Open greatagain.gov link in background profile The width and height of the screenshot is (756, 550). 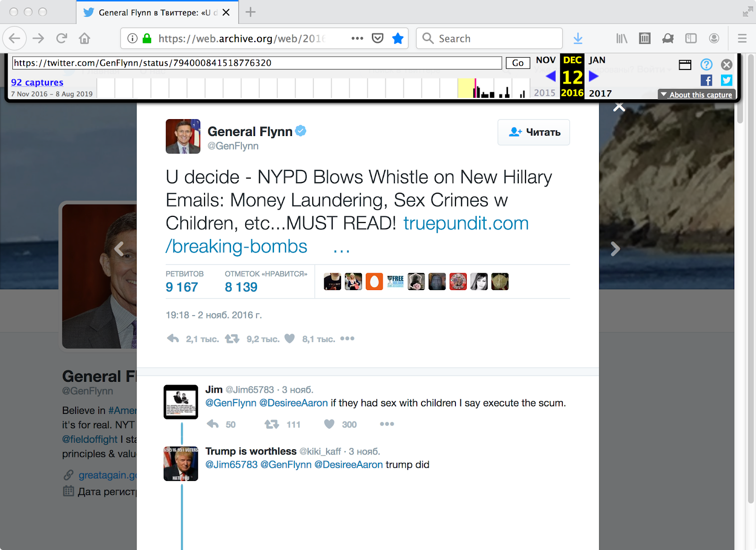[x=108, y=475]
